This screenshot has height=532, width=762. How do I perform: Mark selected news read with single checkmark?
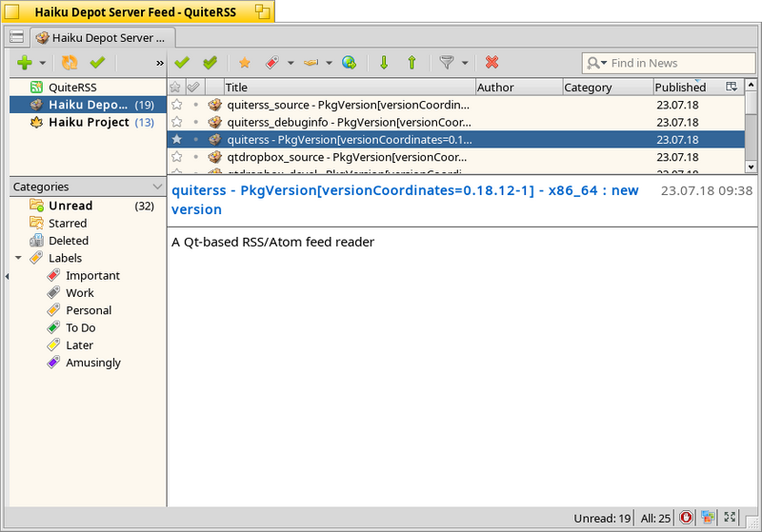pyautogui.click(x=182, y=63)
